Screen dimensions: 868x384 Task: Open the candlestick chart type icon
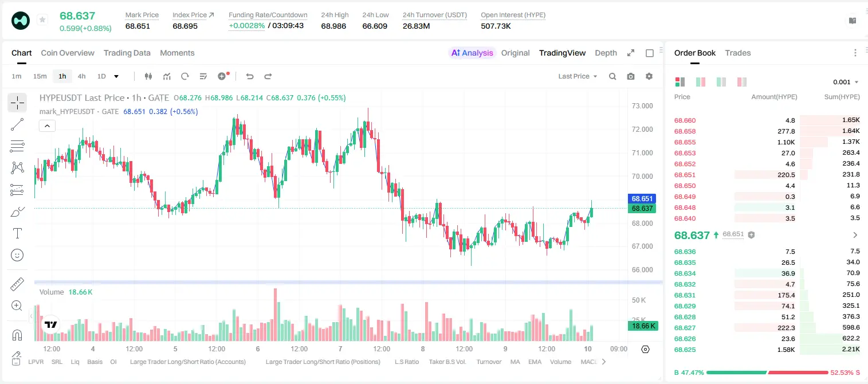148,76
